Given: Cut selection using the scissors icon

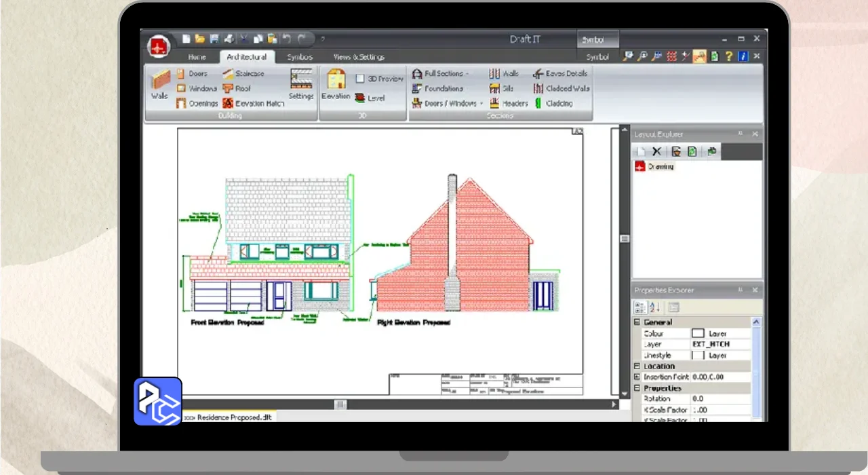Looking at the screenshot, I should [x=244, y=39].
